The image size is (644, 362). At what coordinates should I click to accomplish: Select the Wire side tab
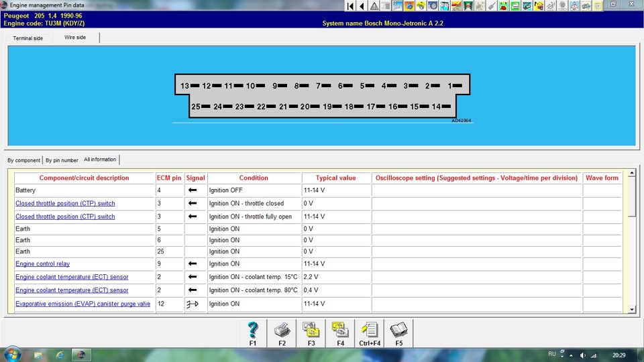(x=75, y=38)
